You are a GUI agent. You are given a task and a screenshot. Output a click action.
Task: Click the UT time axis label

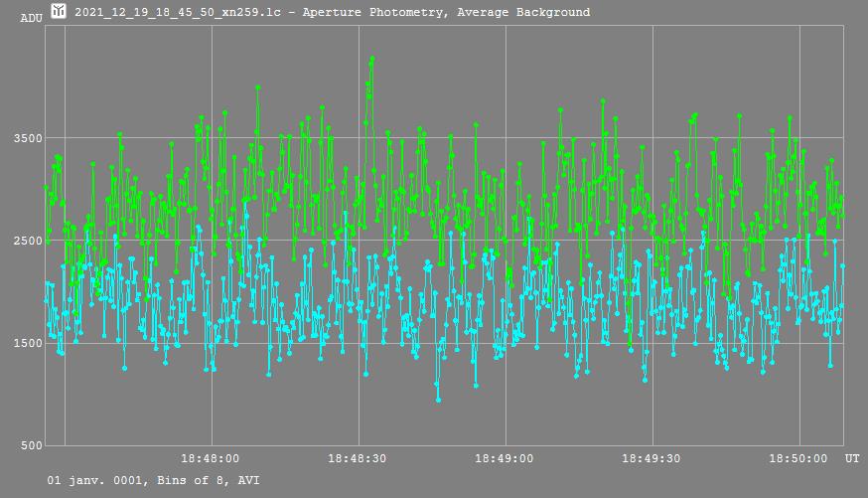pos(851,459)
